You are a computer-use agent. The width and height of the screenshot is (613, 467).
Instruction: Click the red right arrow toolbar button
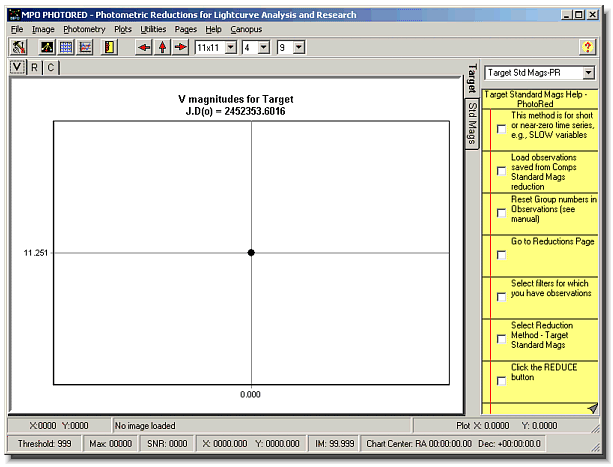181,47
